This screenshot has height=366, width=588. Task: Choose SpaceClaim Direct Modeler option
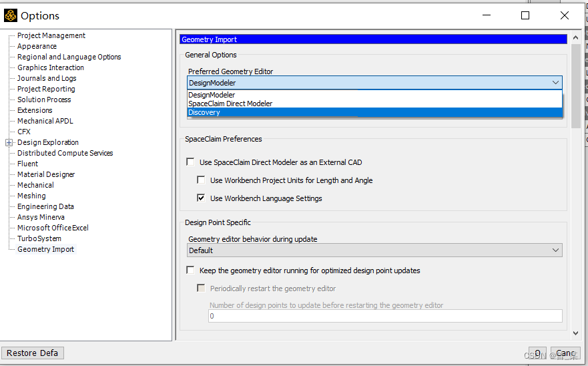(x=374, y=104)
